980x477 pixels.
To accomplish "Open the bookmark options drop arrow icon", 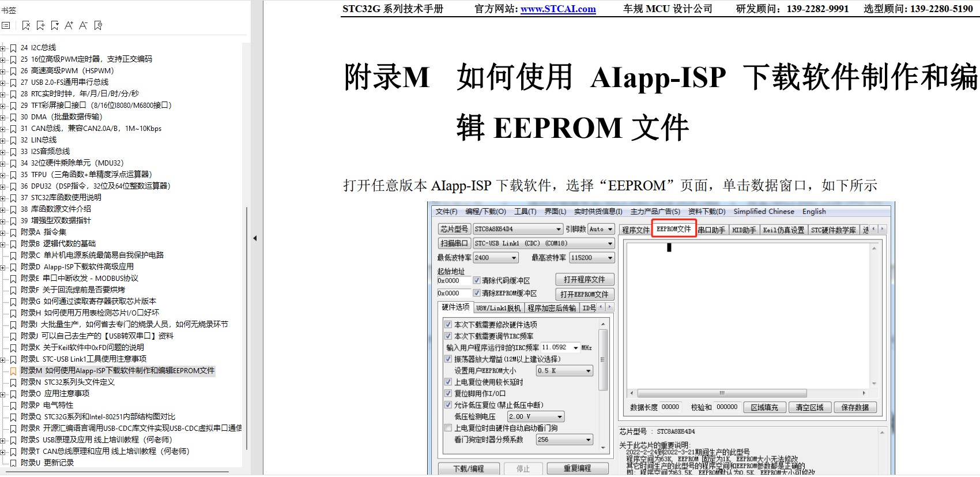I will [x=55, y=25].
